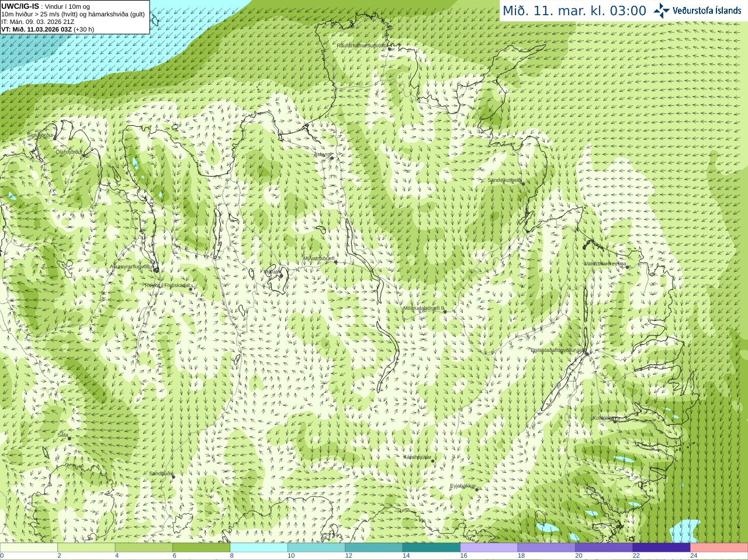The image size is (748, 560).
Task: Click the date label Mið. 11. mar. kl. 03:00
Action: (x=574, y=11)
